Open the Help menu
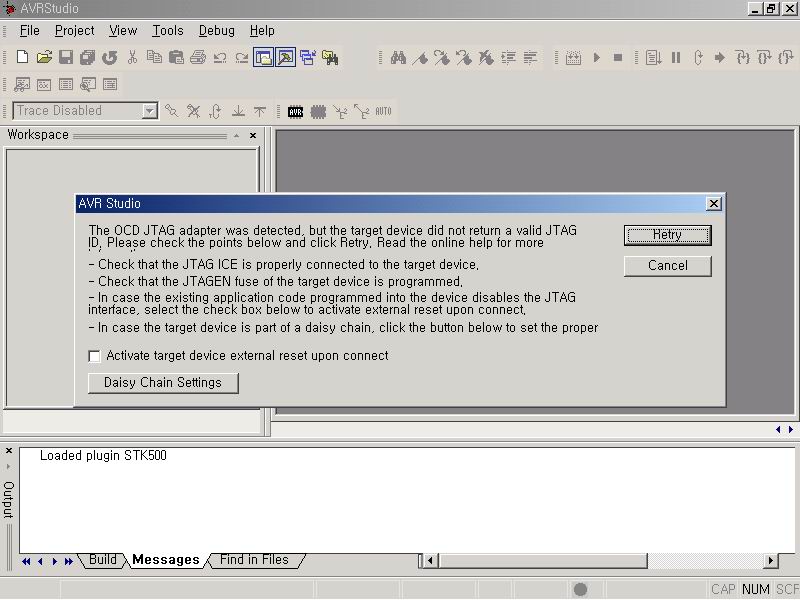This screenshot has height=600, width=800. click(x=262, y=31)
